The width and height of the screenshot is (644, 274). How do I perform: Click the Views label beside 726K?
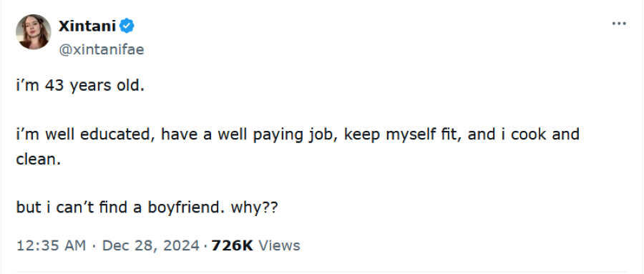click(279, 245)
